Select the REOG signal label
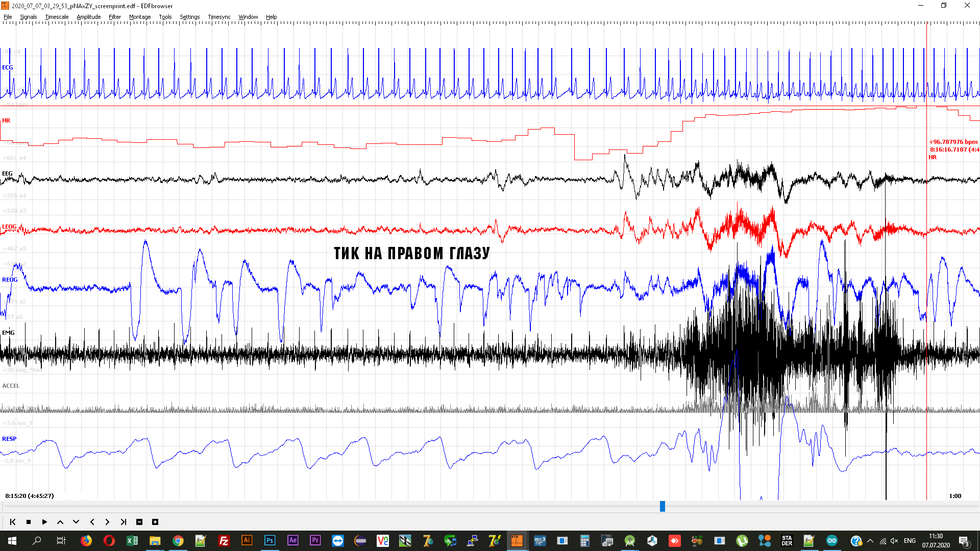 click(10, 280)
